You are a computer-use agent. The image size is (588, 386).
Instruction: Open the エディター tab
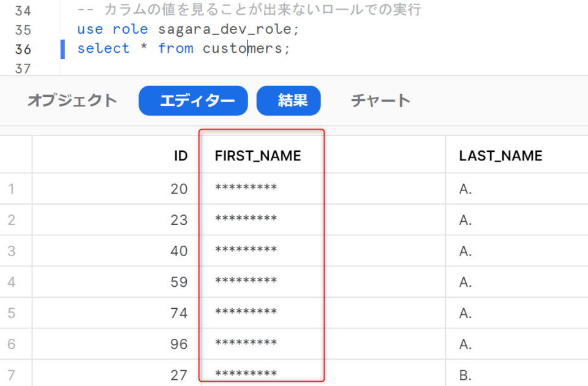click(193, 100)
